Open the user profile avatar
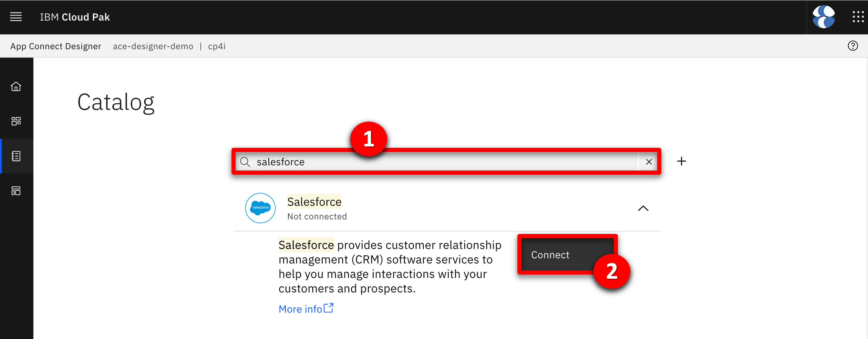This screenshot has height=339, width=868. (824, 17)
